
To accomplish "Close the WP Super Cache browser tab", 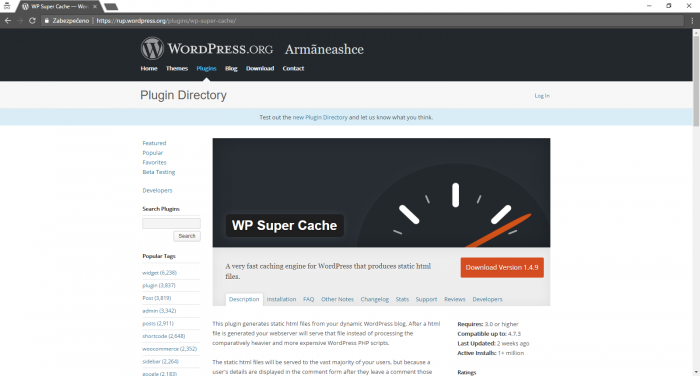I will click(x=95, y=7).
